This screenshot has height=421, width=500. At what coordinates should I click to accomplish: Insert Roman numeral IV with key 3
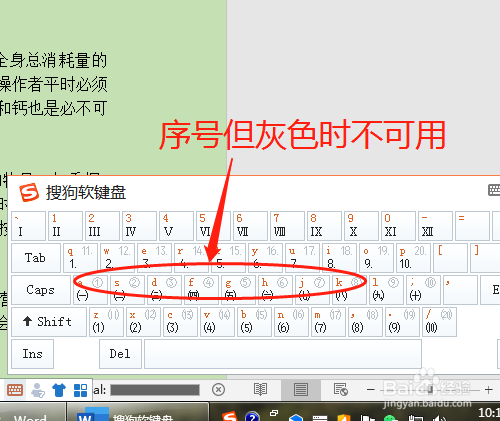139,226
